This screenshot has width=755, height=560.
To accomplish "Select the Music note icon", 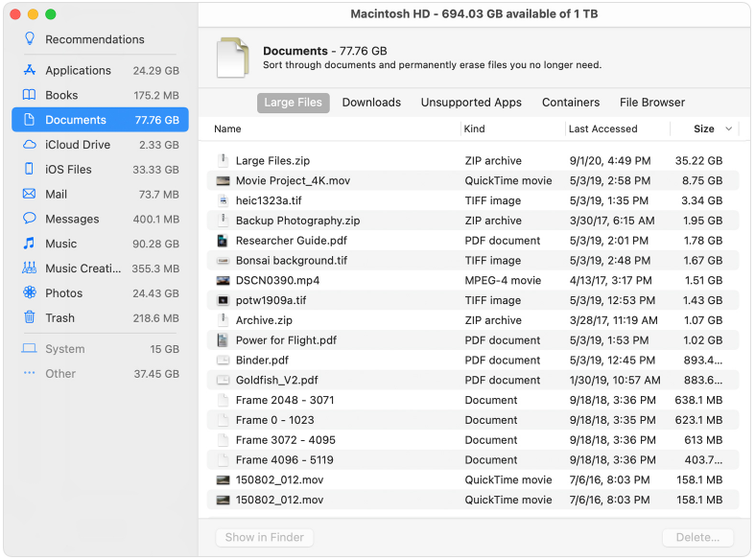I will 29,244.
